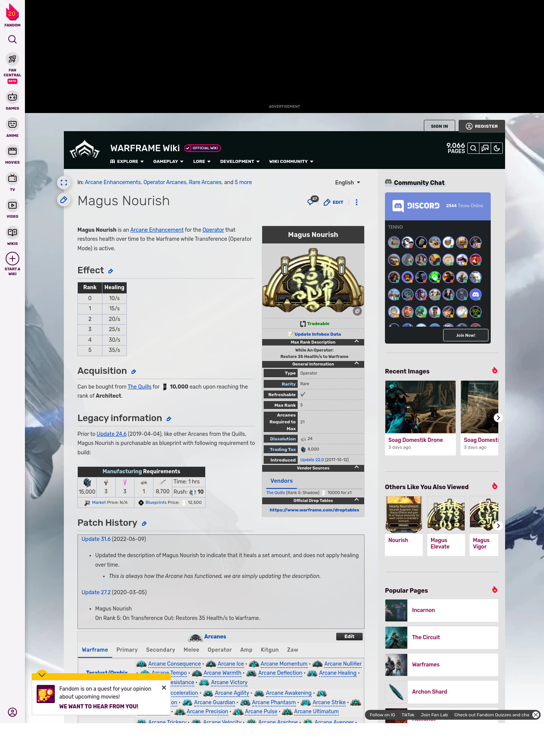Show next Others Like You Viewed arrow
Image resolution: width=544 pixels, height=756 pixels.
pos(498,526)
